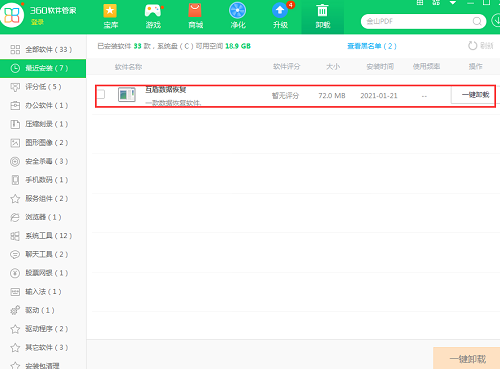
Task: Select 最近安装 (7) category
Action: point(43,68)
